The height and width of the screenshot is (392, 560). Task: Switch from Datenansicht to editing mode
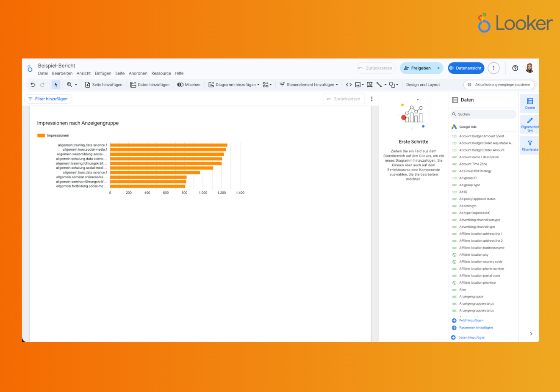click(x=466, y=68)
